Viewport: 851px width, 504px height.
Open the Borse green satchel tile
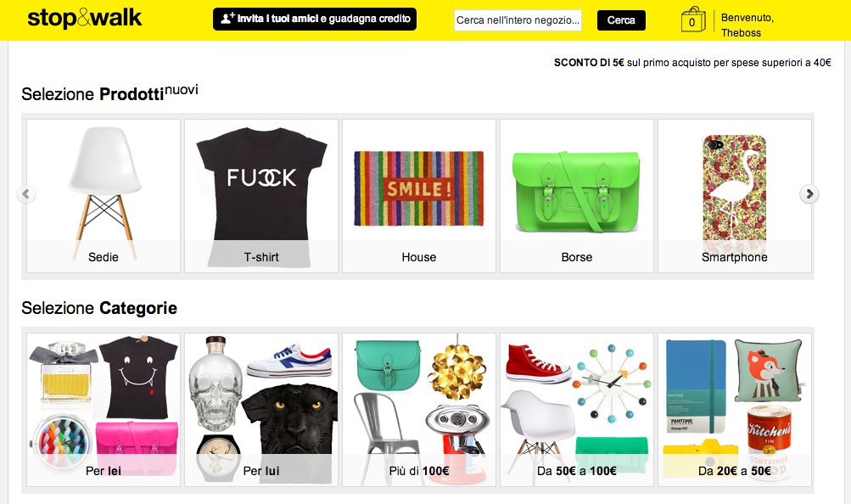[577, 196]
